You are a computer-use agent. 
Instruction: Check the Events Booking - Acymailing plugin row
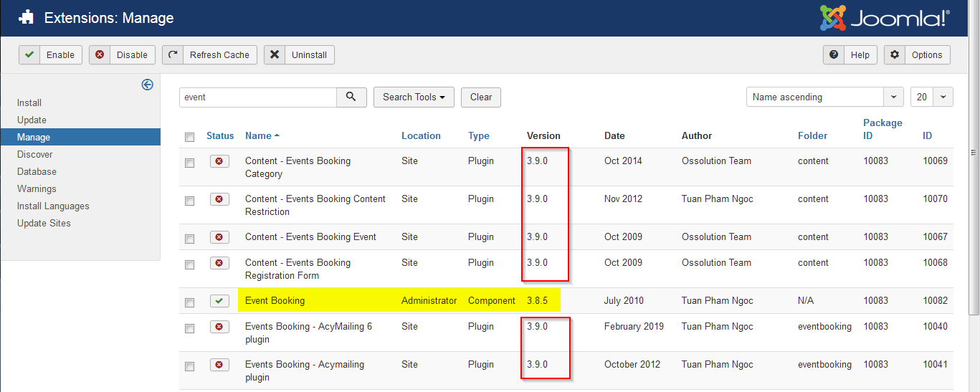point(189,366)
